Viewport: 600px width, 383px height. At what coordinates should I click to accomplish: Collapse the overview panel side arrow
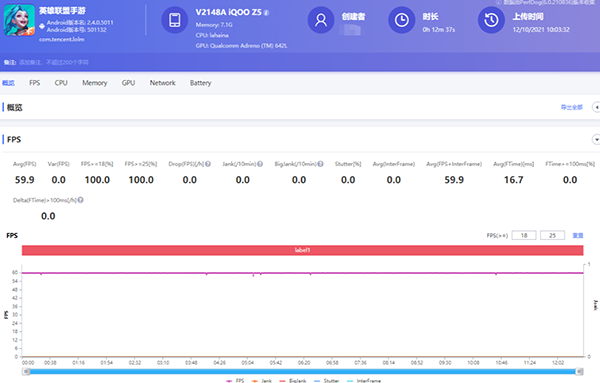coord(596,107)
